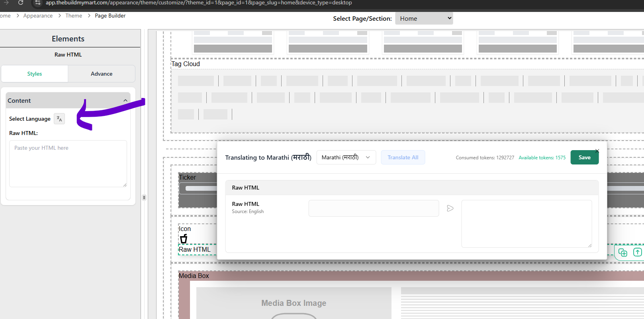Click the translate icon next to Select Language

[59, 119]
